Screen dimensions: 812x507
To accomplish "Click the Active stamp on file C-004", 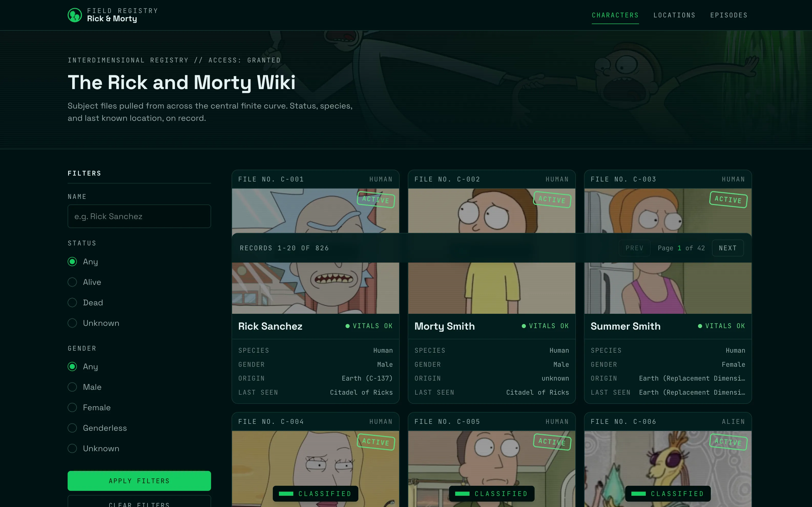I will pyautogui.click(x=376, y=442).
